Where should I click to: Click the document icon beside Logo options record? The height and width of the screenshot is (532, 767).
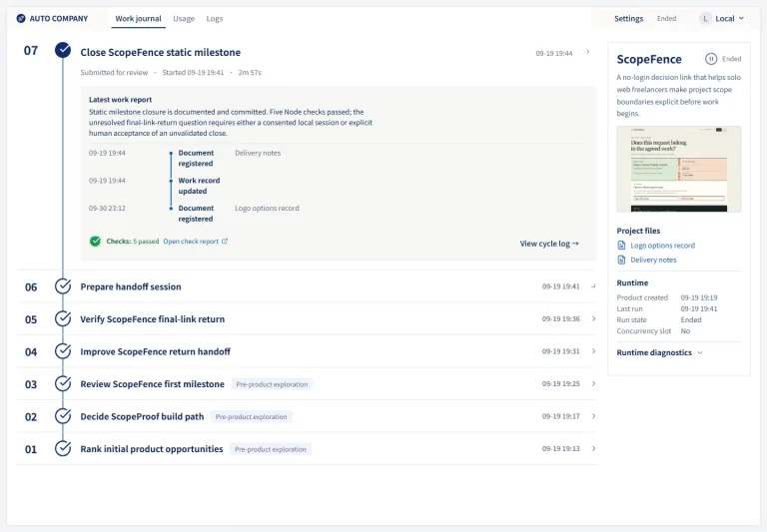click(x=621, y=246)
